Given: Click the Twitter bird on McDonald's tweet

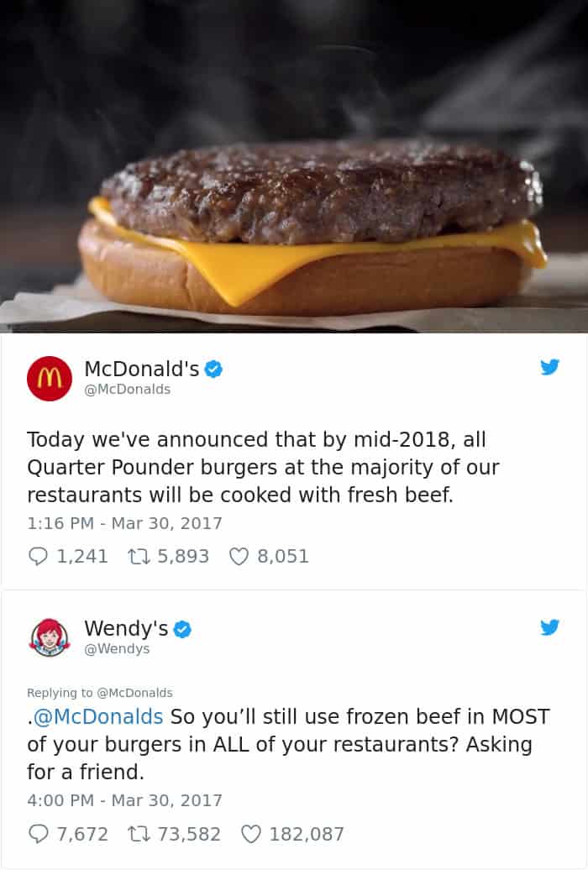Looking at the screenshot, I should coord(549,367).
